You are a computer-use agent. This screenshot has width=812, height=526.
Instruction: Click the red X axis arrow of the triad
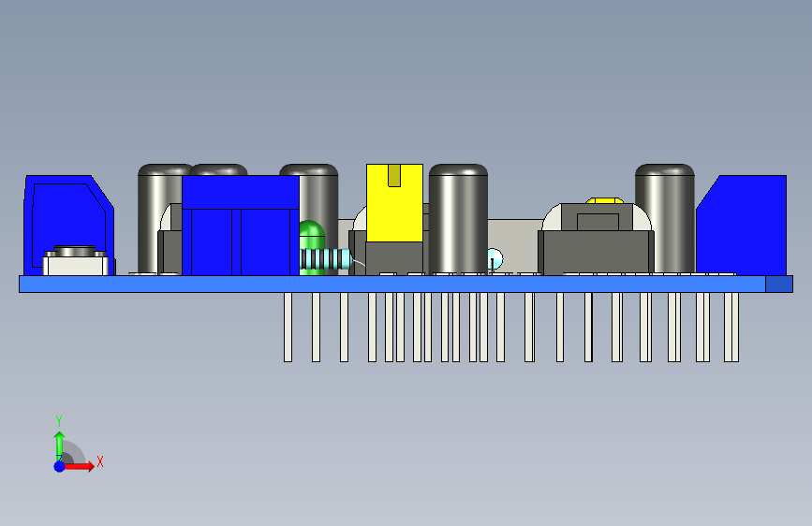tap(80, 466)
